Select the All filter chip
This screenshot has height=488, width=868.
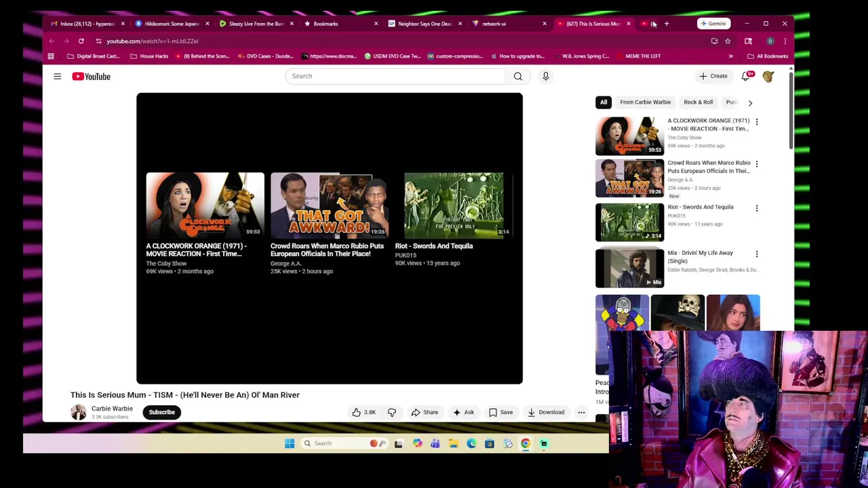604,102
